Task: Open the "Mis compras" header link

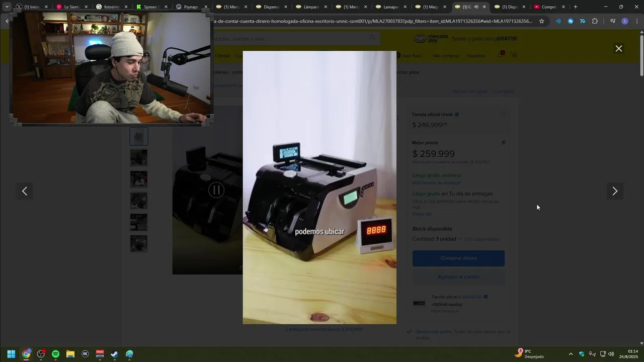Action: tap(446, 56)
